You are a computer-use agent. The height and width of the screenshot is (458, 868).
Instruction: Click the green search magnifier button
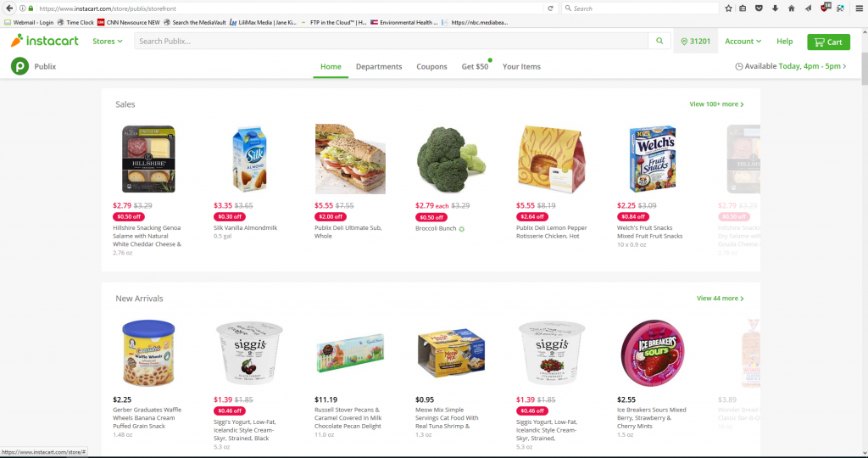pos(659,41)
